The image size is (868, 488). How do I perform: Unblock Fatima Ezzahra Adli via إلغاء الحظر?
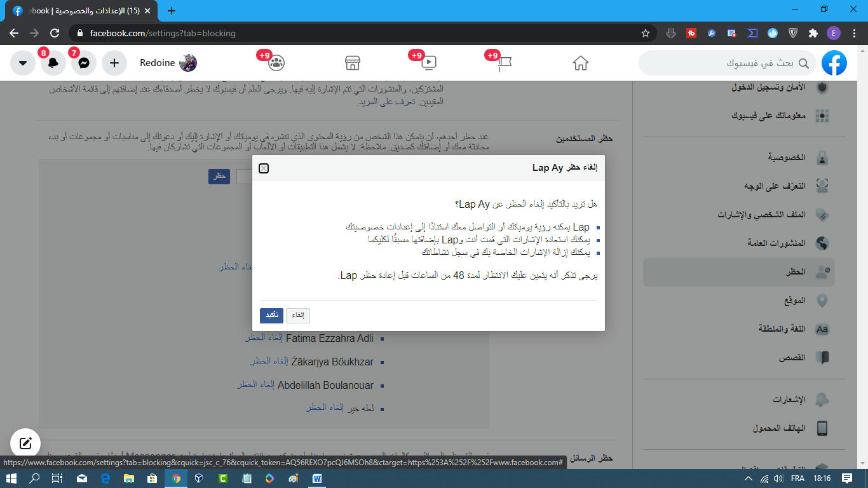[263, 338]
